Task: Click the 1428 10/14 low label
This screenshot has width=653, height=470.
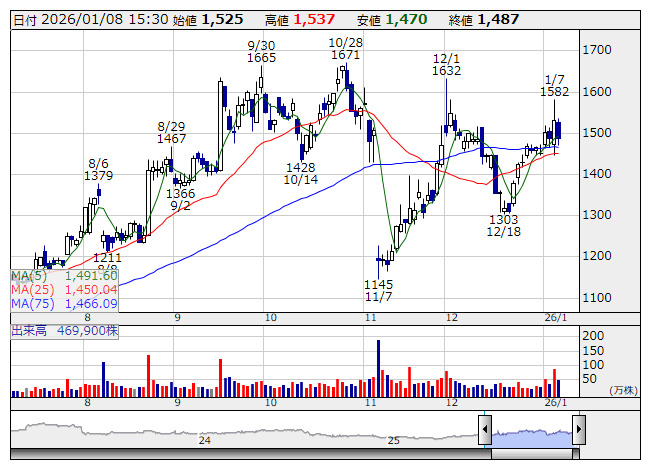Action: pos(301,174)
